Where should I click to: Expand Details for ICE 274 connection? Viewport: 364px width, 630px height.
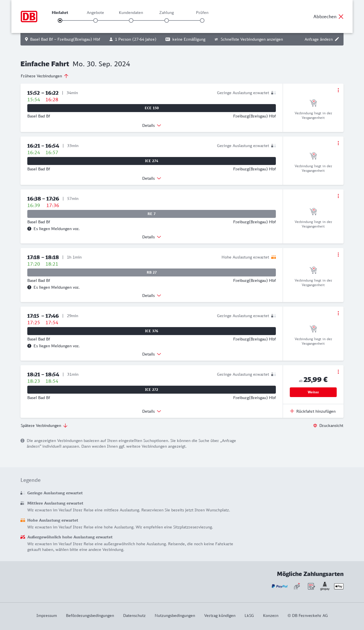[x=152, y=178]
